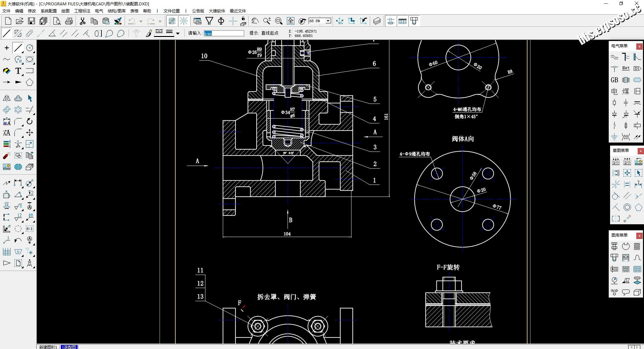644x349 pixels.
Task: Open the 绘图 menu
Action: point(66,11)
